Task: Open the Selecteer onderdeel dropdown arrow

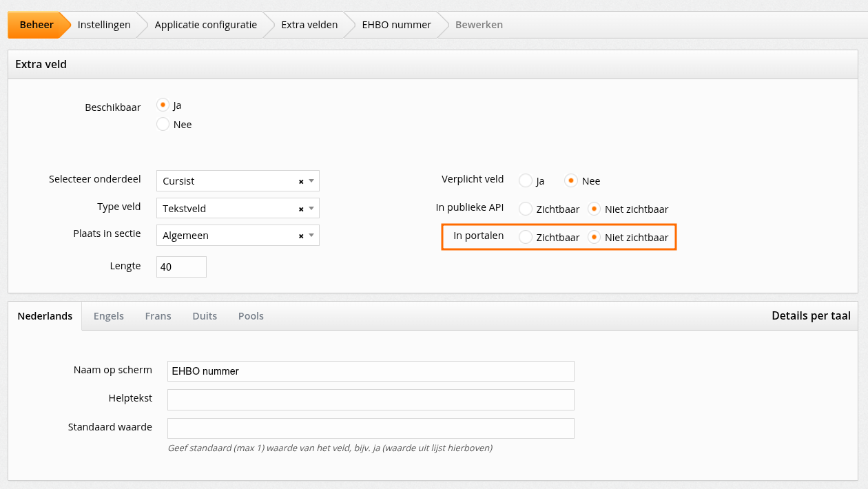Action: [311, 181]
